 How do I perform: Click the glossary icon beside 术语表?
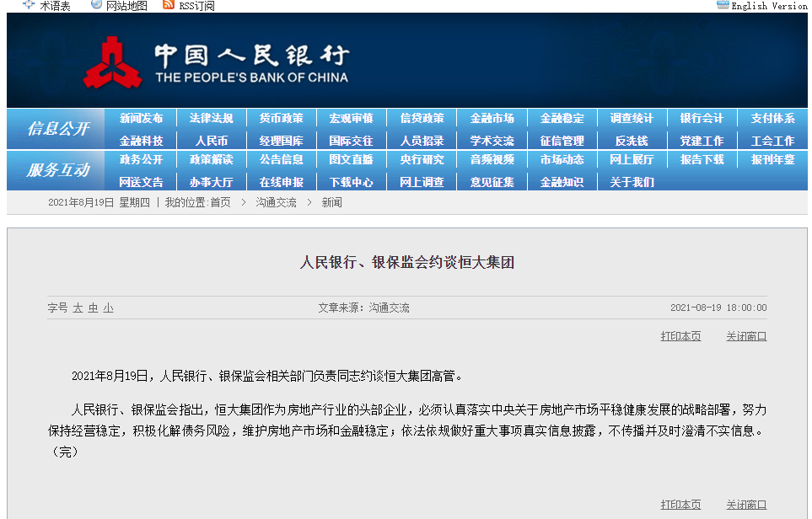29,5
